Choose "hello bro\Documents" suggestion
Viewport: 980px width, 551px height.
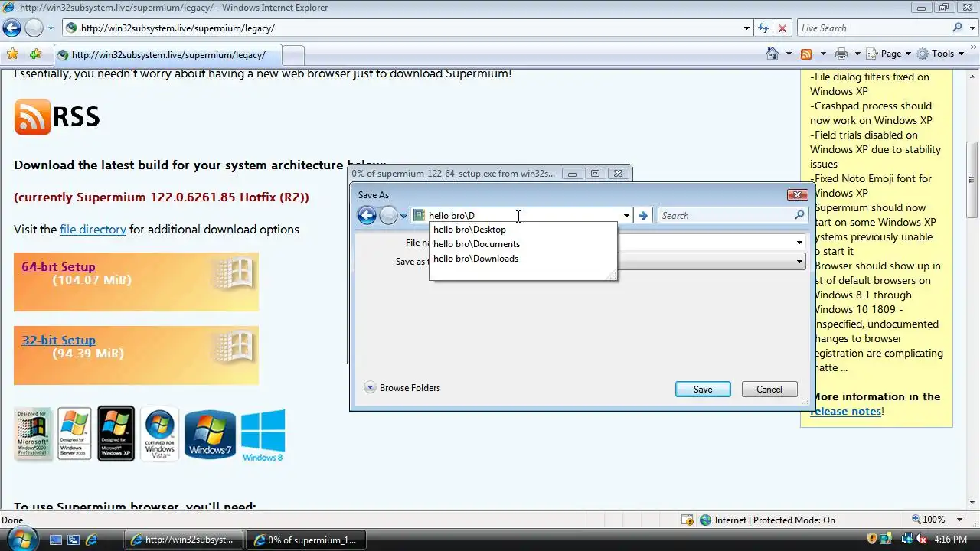[x=523, y=244]
